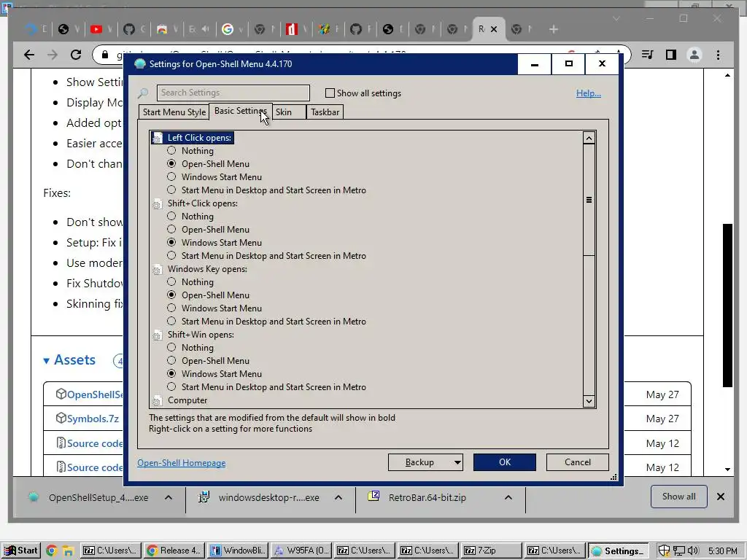Click the gear icon next to Left Click opens
The image size is (747, 560).
(158, 138)
